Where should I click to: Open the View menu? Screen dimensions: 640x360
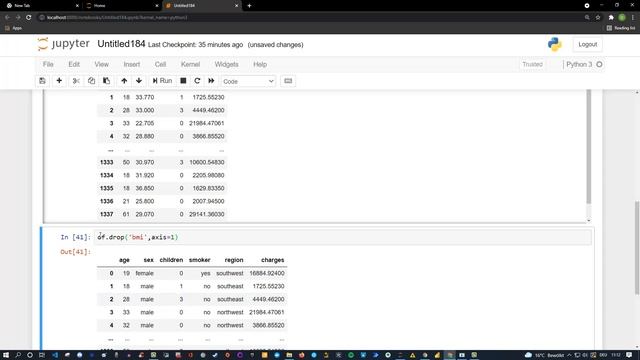click(x=102, y=64)
